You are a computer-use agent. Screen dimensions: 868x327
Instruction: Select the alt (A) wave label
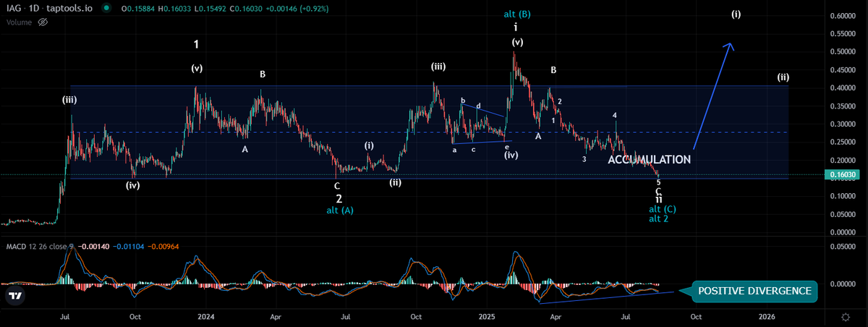339,210
